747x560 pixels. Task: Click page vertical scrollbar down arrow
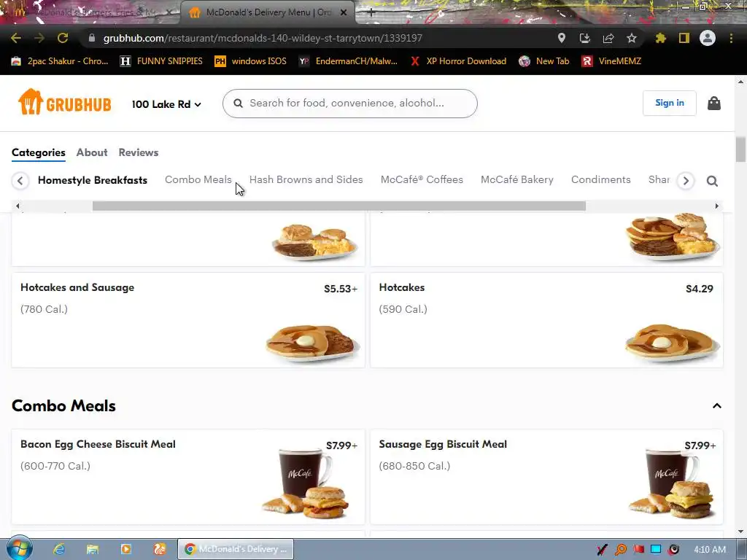(x=740, y=532)
